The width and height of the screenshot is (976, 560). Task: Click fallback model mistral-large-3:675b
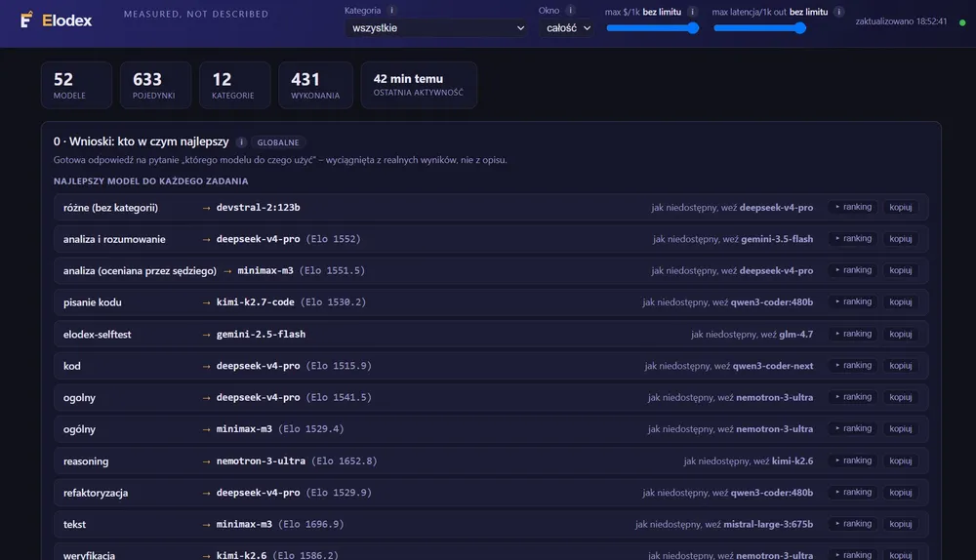pos(768,524)
